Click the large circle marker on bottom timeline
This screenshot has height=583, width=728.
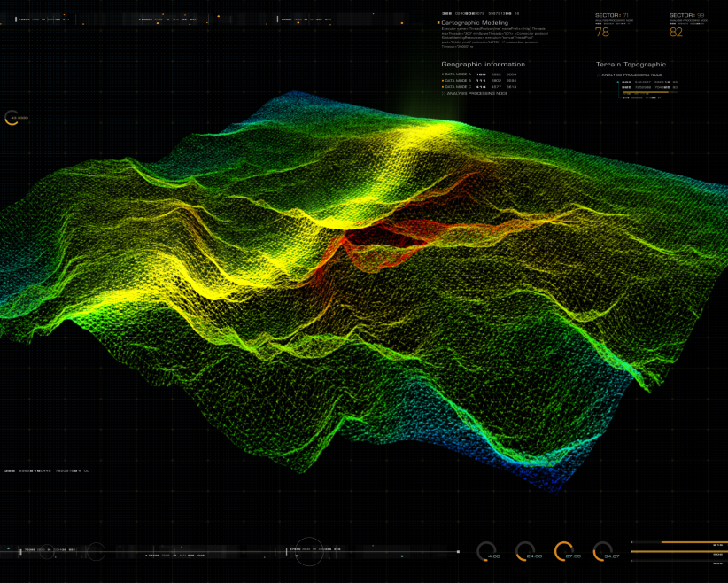click(309, 551)
